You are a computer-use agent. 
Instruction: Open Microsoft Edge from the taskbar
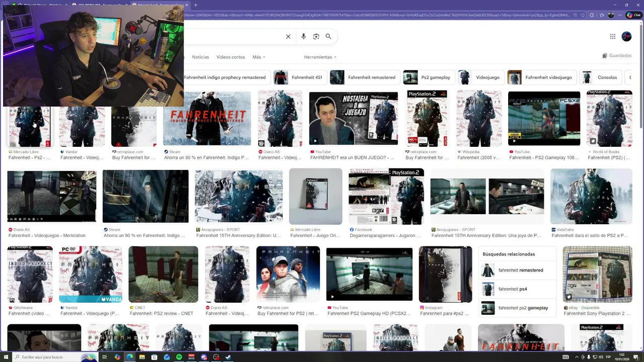[x=130, y=357]
